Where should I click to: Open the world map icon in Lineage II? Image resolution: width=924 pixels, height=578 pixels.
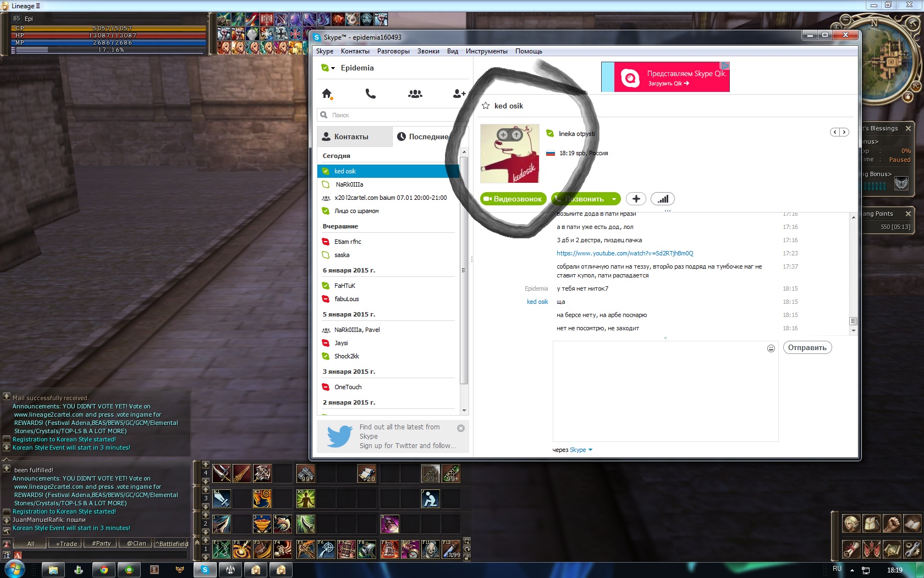pos(892,549)
